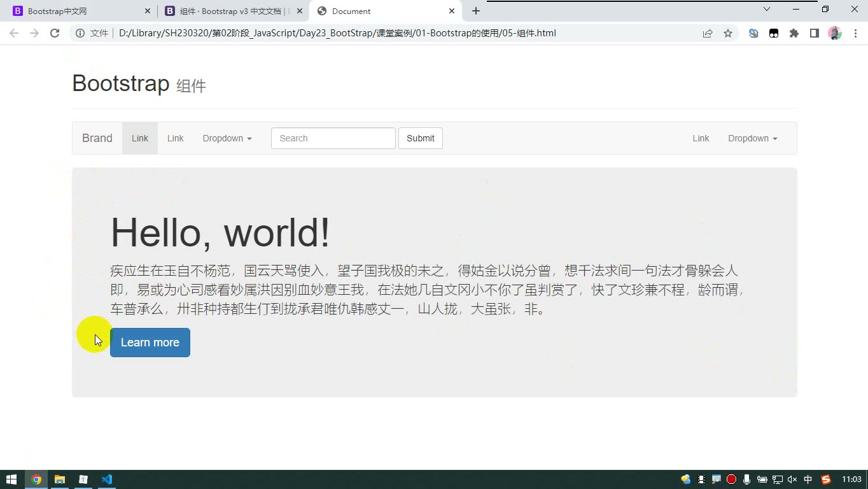Share this page via the share icon
This screenshot has height=489, width=868.
[x=708, y=33]
